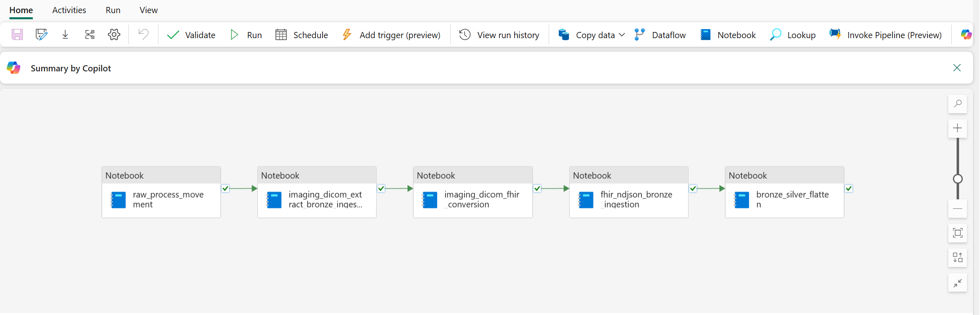The image size is (980, 315).
Task: Click the download/export arrow icon
Action: tap(65, 34)
